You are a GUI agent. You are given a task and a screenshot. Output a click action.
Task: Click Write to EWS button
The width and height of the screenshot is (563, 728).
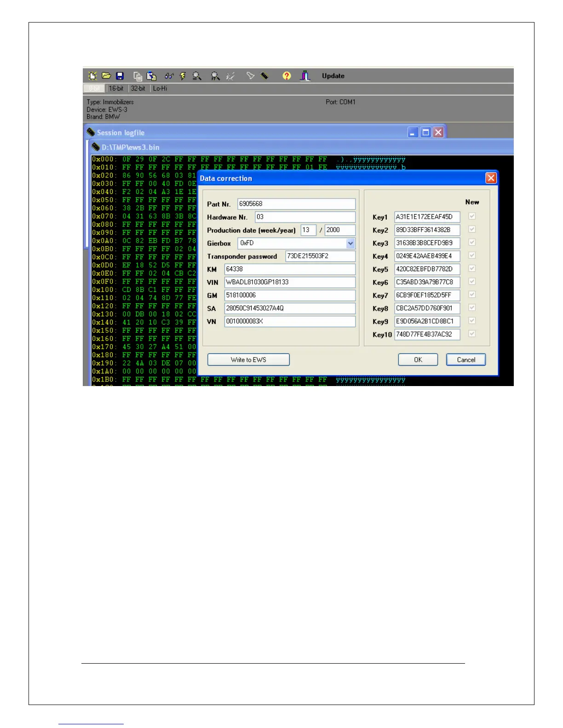click(x=248, y=359)
